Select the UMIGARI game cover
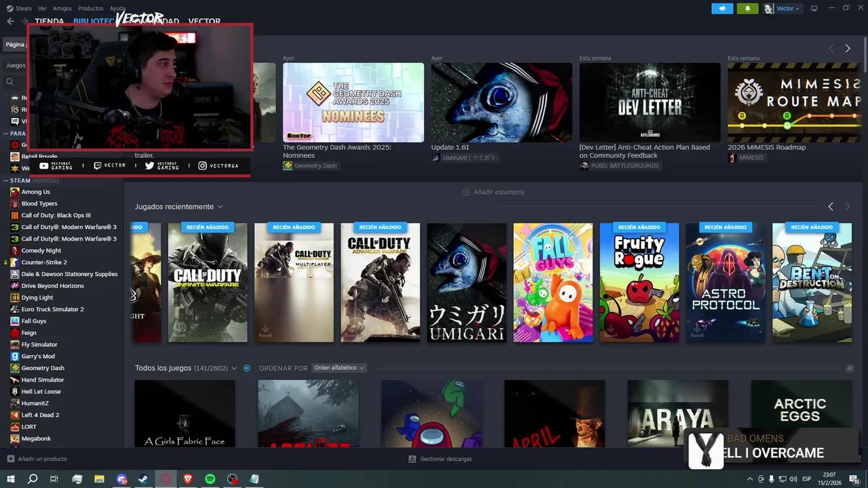Viewport: 868px width, 488px height. [x=467, y=283]
